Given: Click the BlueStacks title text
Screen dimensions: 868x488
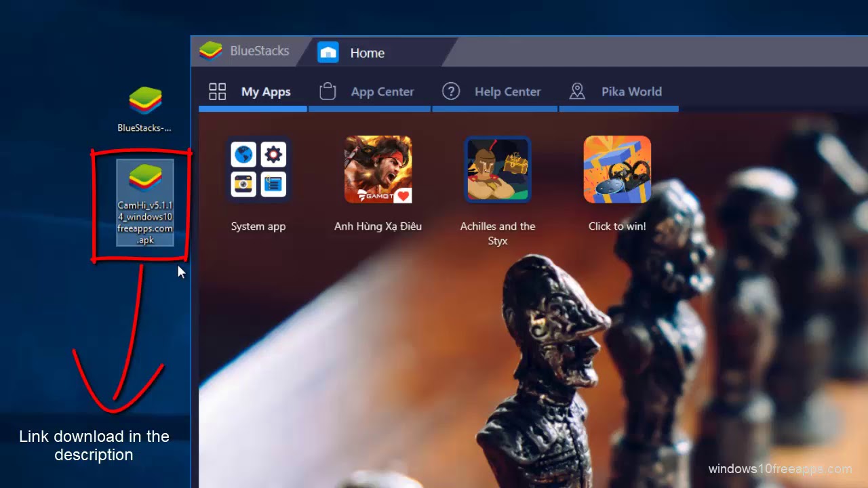Looking at the screenshot, I should (x=260, y=51).
